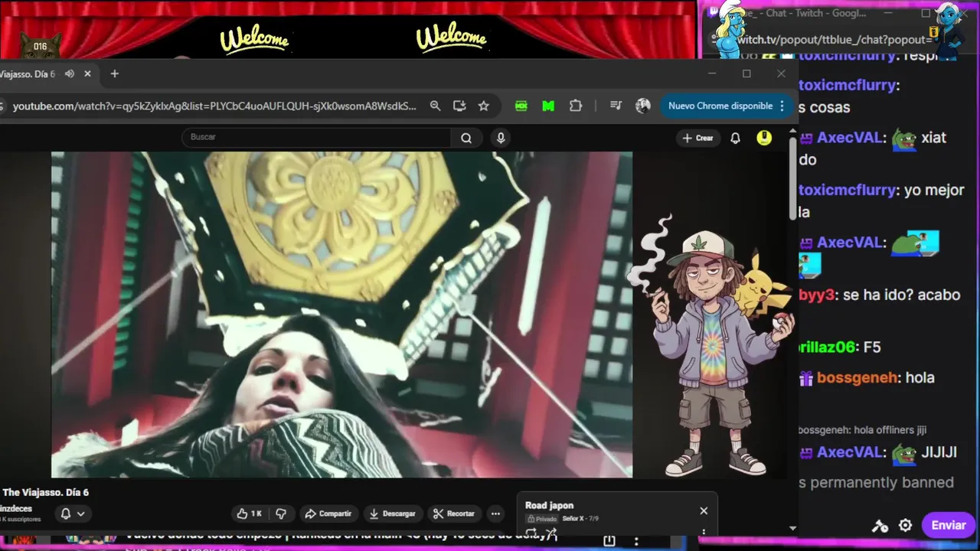
Task: Click the Twitch chat Enviar button
Action: point(949,525)
